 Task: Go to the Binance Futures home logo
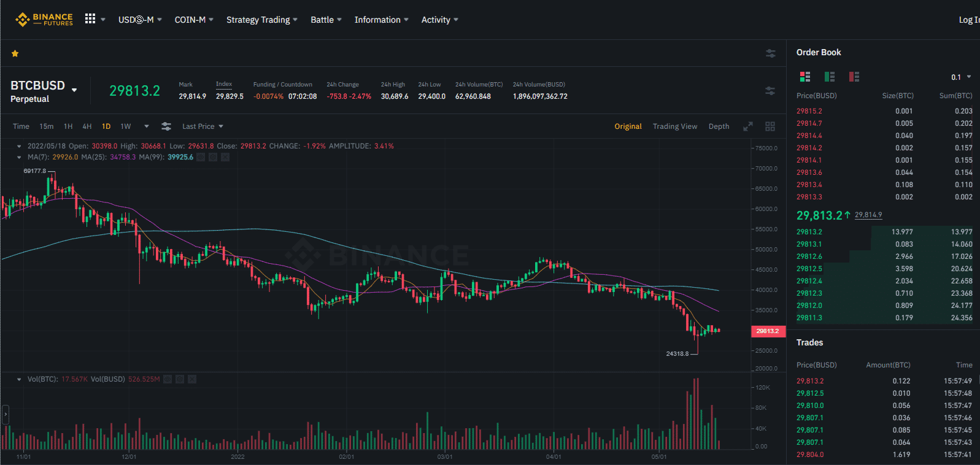pos(44,20)
